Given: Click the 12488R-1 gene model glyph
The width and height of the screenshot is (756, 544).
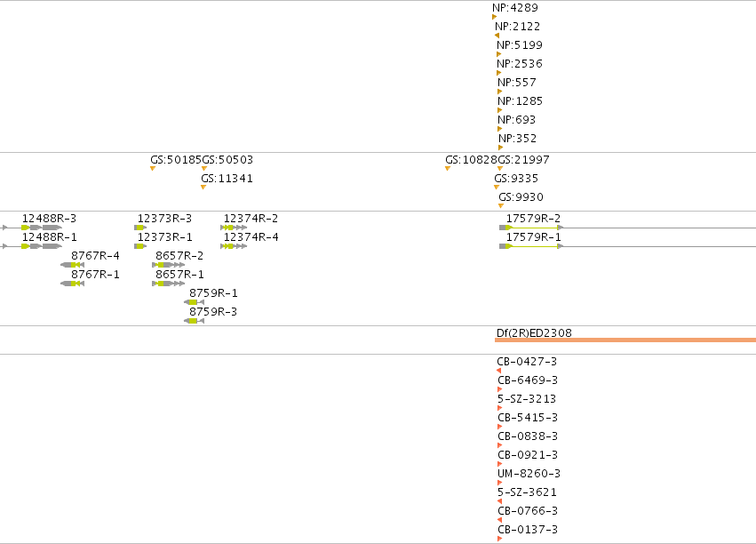Looking at the screenshot, I should [x=31, y=246].
